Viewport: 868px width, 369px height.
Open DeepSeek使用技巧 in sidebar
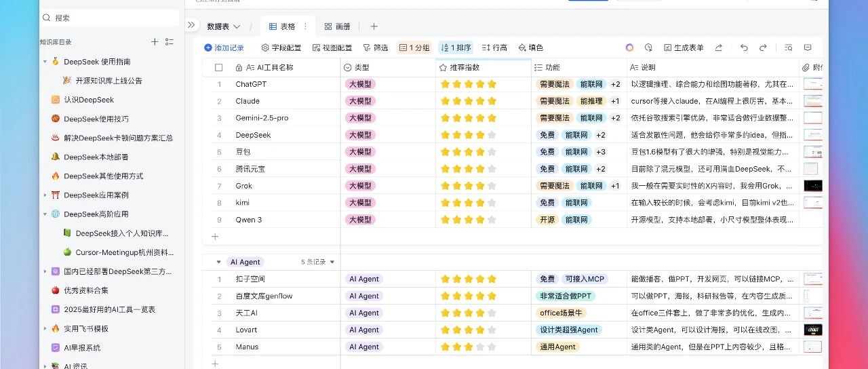[96, 119]
